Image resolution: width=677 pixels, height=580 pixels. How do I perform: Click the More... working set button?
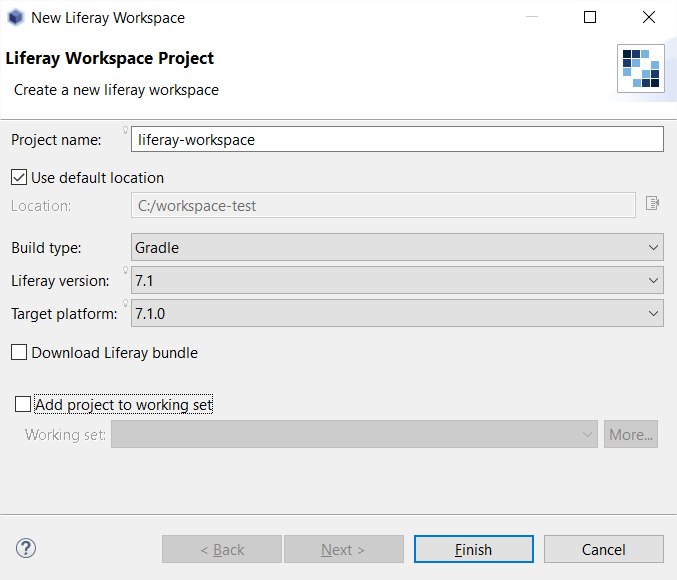pos(631,434)
